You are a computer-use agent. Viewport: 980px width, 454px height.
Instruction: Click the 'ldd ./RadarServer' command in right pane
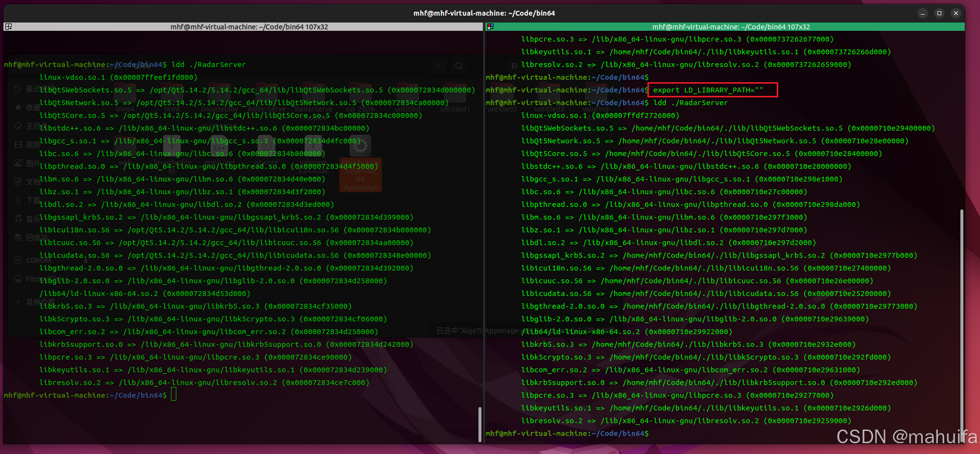691,103
